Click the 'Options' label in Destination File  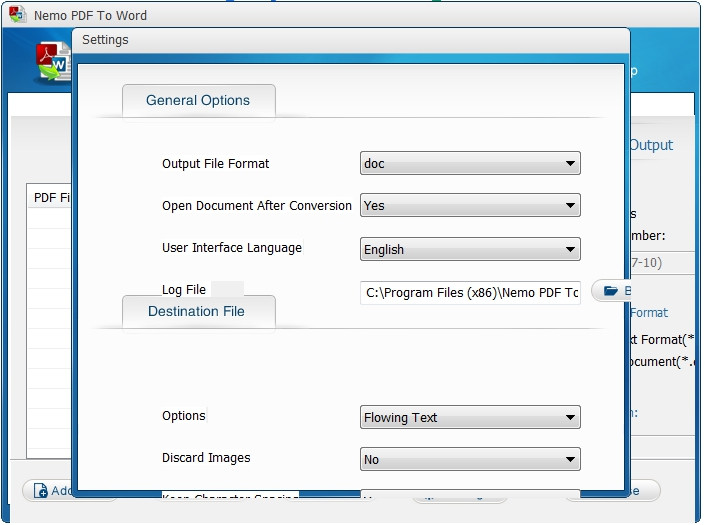coord(183,415)
